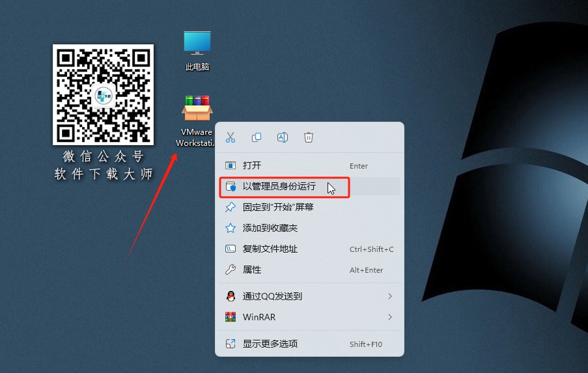
Task: Expand the WinRAR submenu
Action: (x=309, y=317)
